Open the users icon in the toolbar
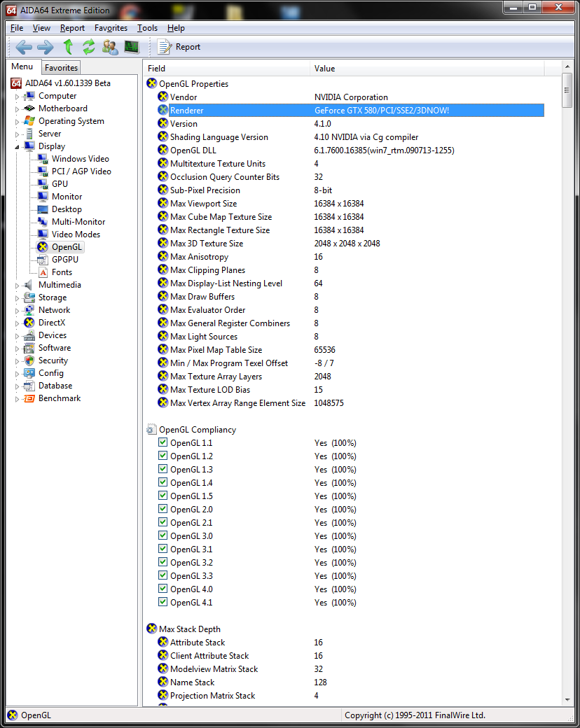 pyautogui.click(x=110, y=47)
